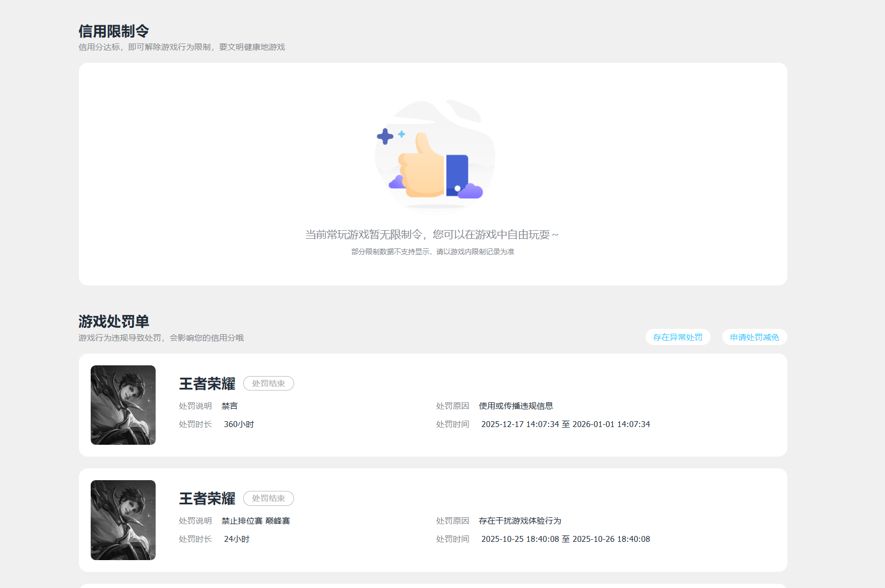Image resolution: width=885 pixels, height=588 pixels.
Task: Click the 信用限制令 heading
Action: 114,31
